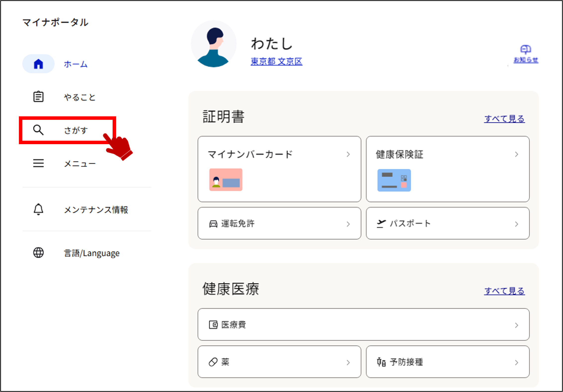Click the マイナポータル title

(x=55, y=22)
